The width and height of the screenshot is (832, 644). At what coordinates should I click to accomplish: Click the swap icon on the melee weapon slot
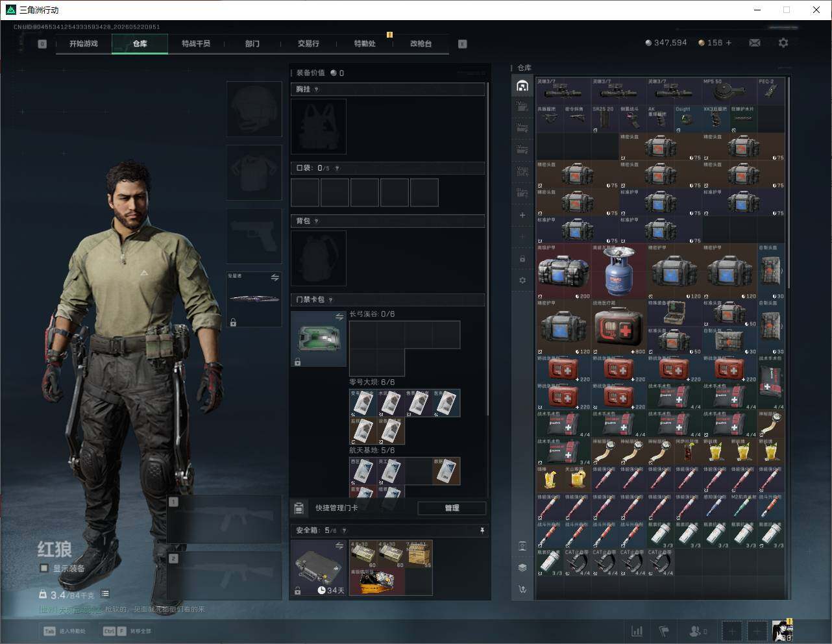coord(275,278)
